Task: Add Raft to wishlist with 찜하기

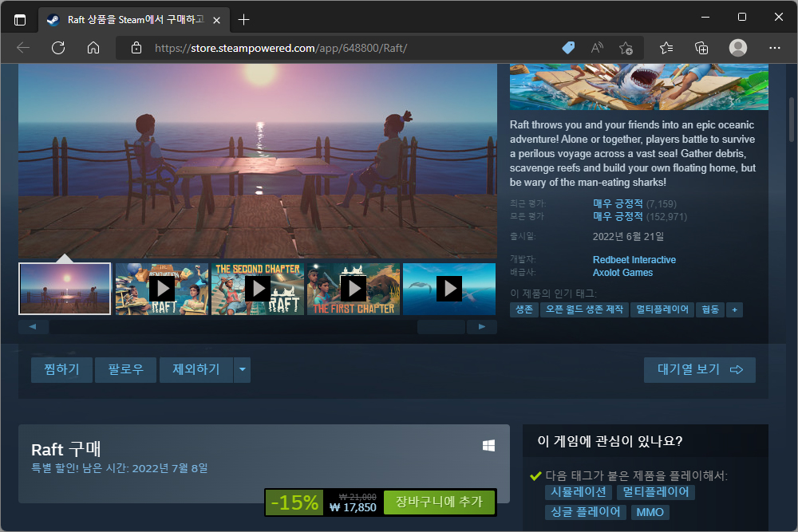Action: tap(61, 370)
